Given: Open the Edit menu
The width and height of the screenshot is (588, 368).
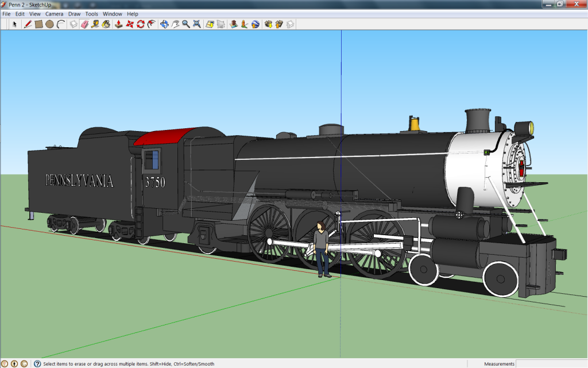Looking at the screenshot, I should pos(20,14).
